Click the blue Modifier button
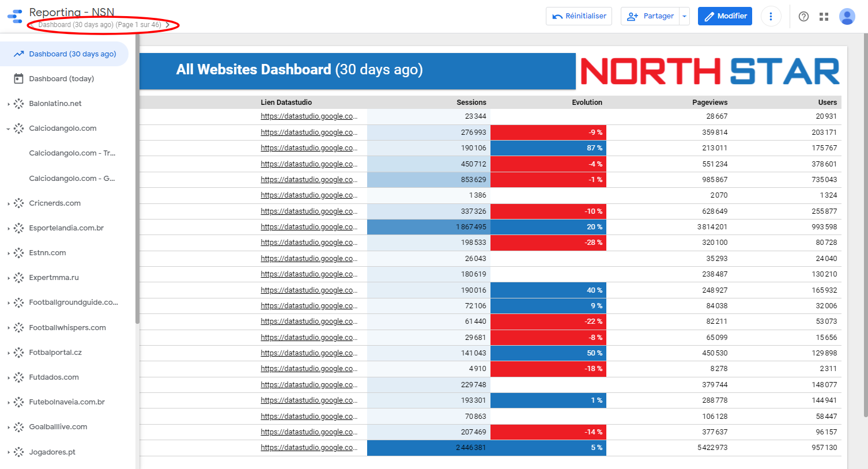Screen dimensions: 868x469 (724, 16)
